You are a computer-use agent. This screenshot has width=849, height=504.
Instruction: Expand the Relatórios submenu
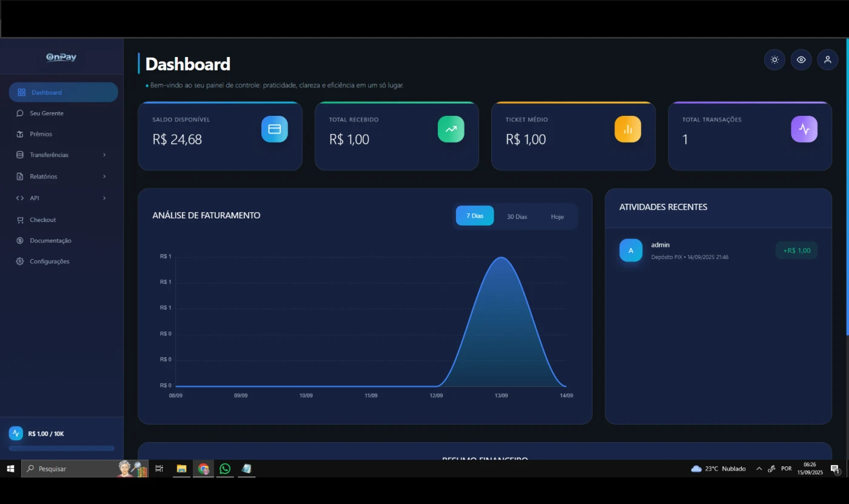click(61, 176)
